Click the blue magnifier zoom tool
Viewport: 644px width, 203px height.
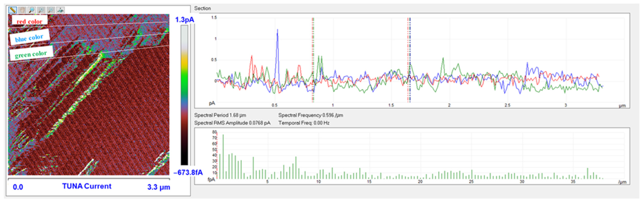click(x=32, y=10)
